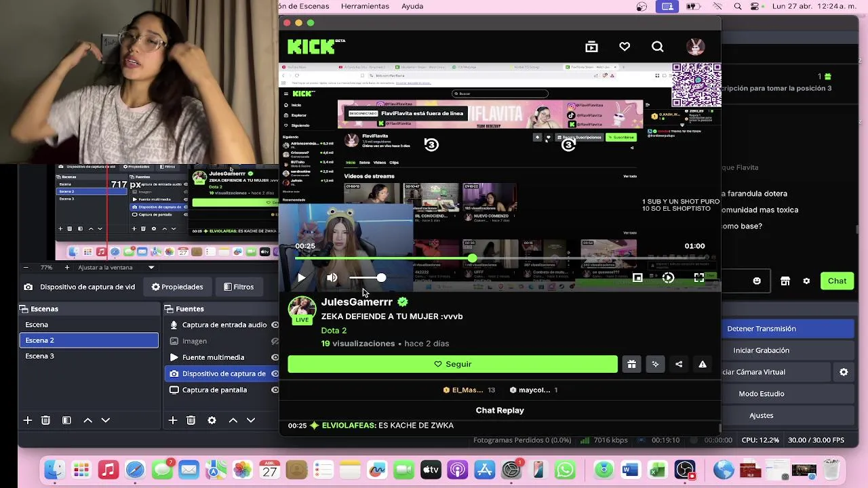Image resolution: width=868 pixels, height=488 pixels.
Task: Open the Herramientas menu
Action: tap(365, 6)
